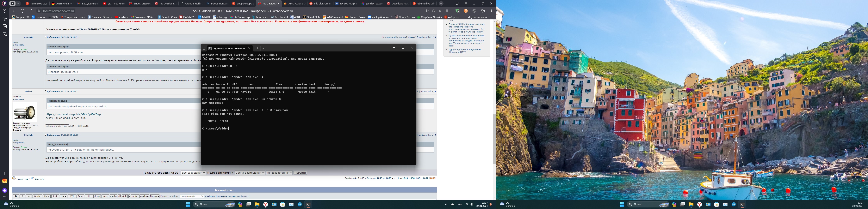This screenshot has width=868, height=209.
Task: Click the 'Перейти' button
Action: pos(300,173)
